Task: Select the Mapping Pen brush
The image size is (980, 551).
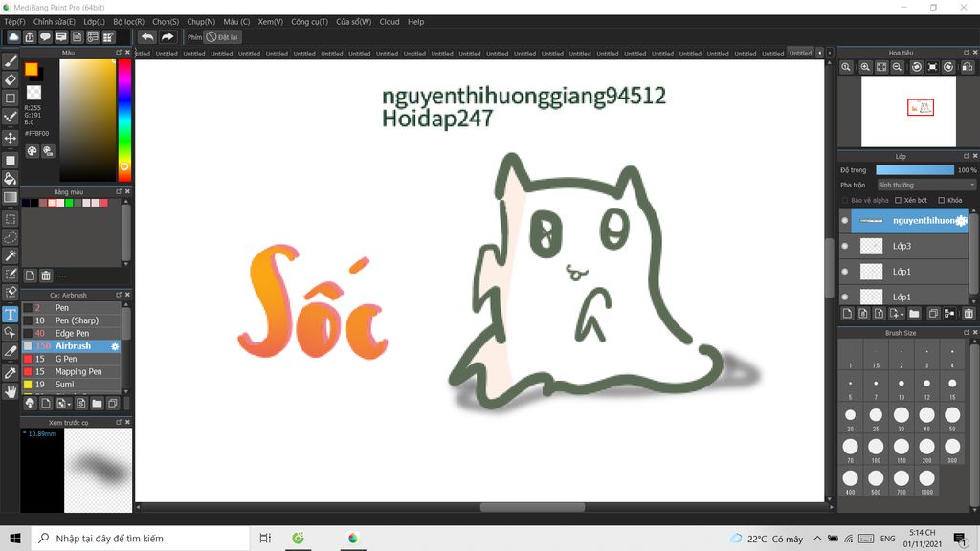Action: coord(71,372)
